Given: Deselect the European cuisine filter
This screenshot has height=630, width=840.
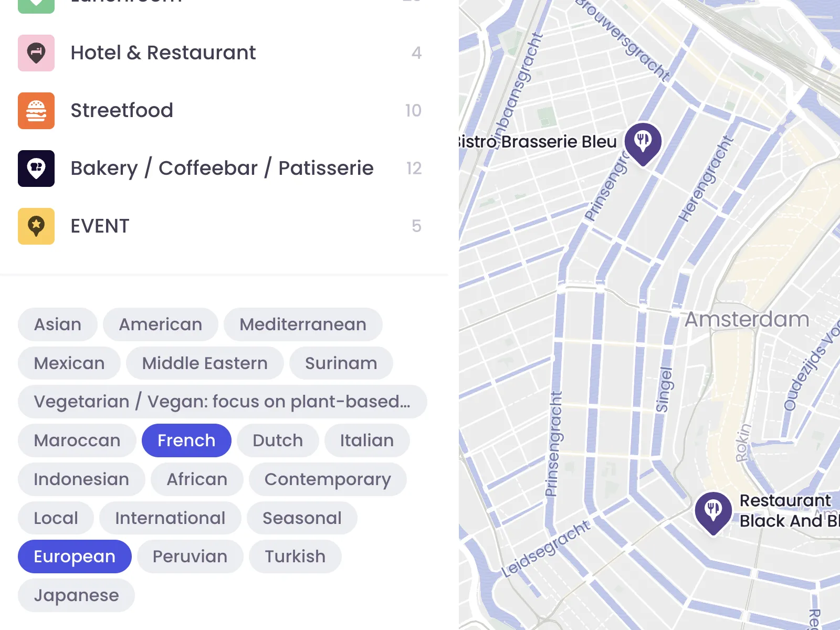Looking at the screenshot, I should pos(75,556).
